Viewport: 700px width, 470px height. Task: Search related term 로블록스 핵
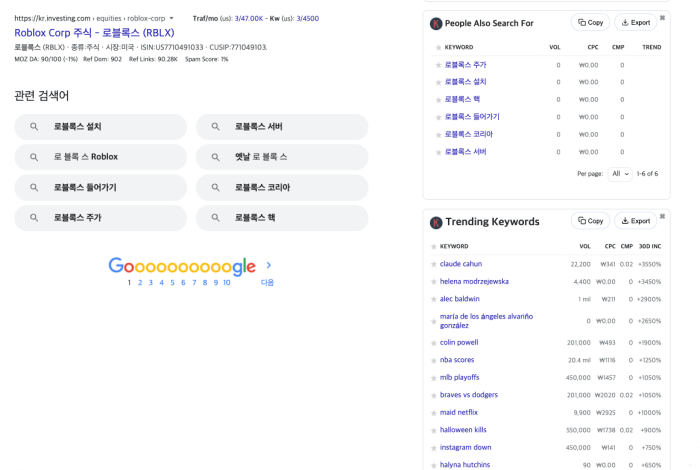click(x=282, y=218)
